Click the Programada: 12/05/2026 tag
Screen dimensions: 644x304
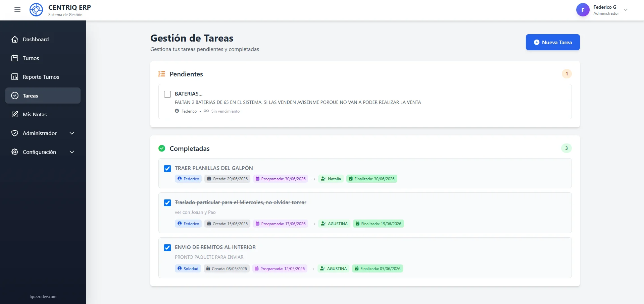(x=280, y=268)
